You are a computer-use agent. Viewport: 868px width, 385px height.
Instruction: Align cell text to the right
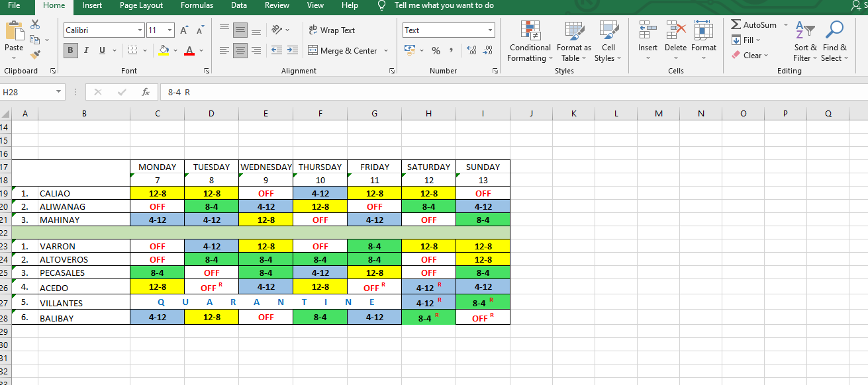pyautogui.click(x=256, y=50)
